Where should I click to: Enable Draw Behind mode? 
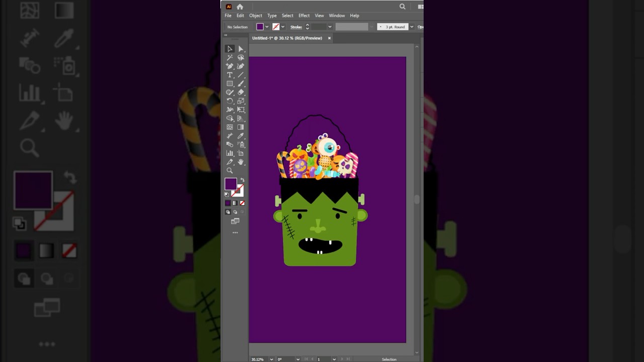[235, 212]
